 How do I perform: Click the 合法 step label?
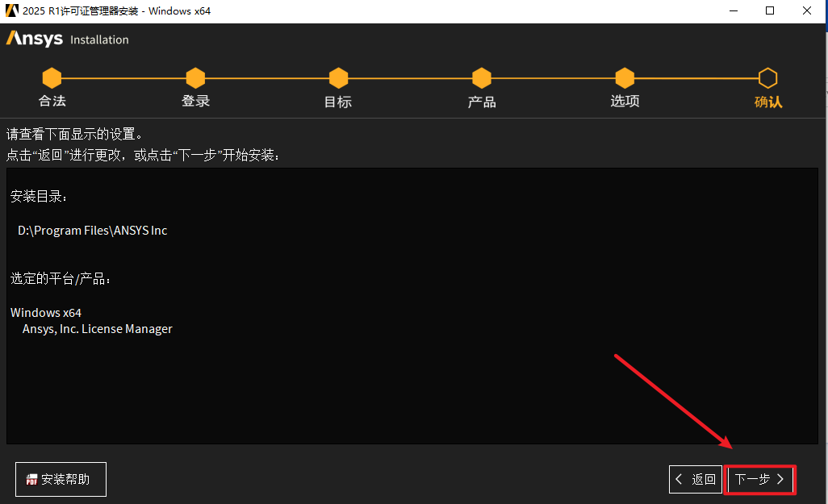pyautogui.click(x=52, y=101)
